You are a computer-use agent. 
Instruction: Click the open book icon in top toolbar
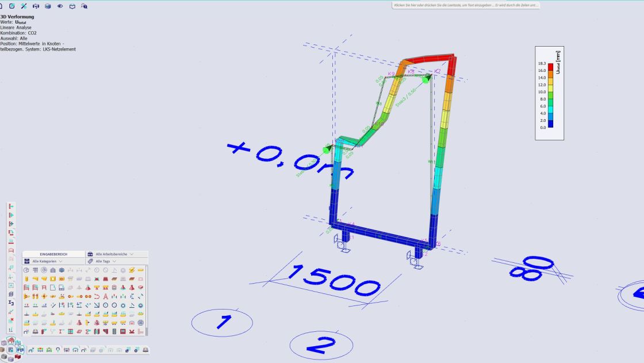(72, 6)
